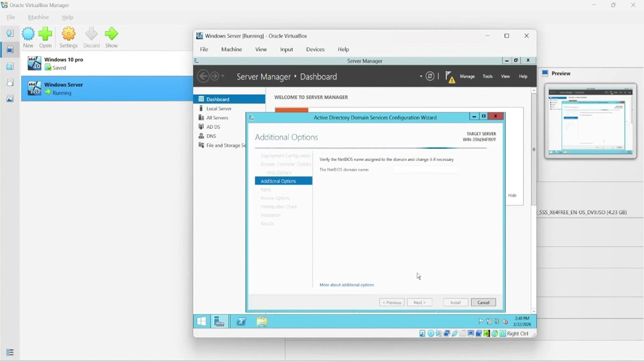The height and width of the screenshot is (362, 644).
Task: Click Server Manager icon on guest taskbar
Action: (x=219, y=322)
